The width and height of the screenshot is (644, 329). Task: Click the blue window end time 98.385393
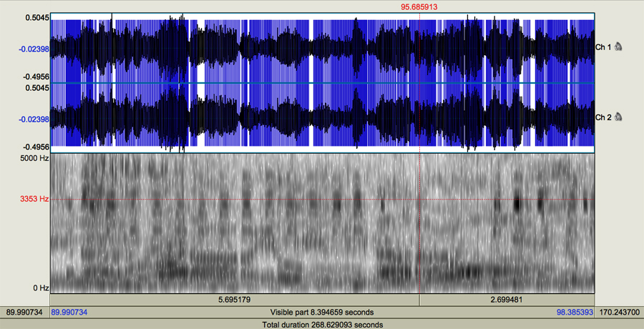[x=575, y=313]
